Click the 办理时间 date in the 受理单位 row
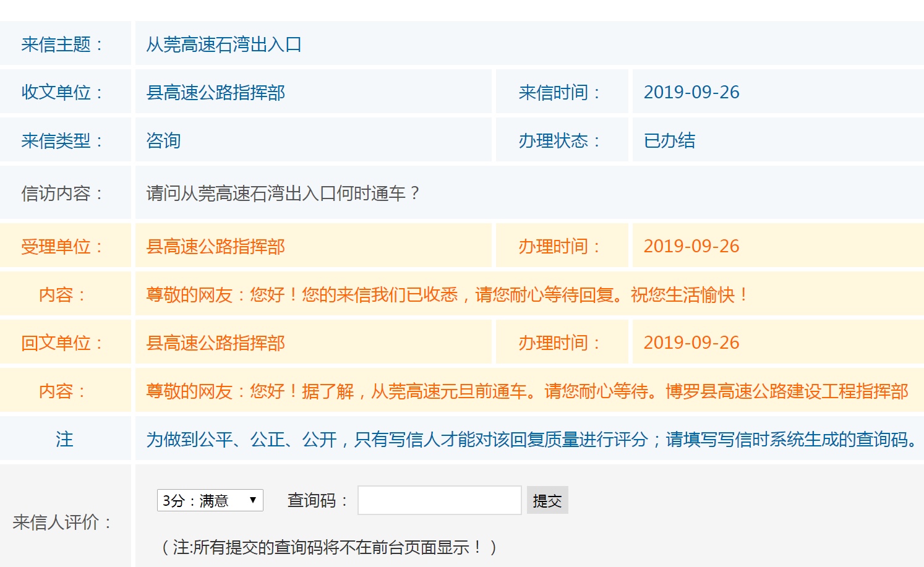The height and width of the screenshot is (567, 924). coord(691,246)
